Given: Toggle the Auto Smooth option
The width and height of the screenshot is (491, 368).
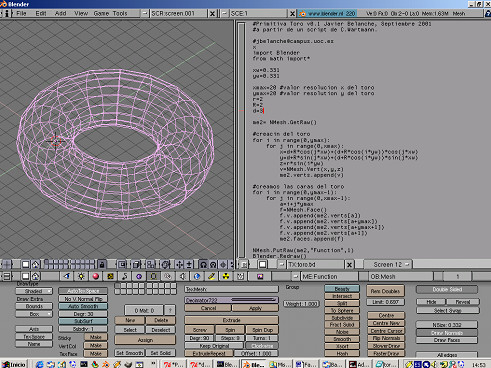Looking at the screenshot, I should pyautogui.click(x=83, y=306).
